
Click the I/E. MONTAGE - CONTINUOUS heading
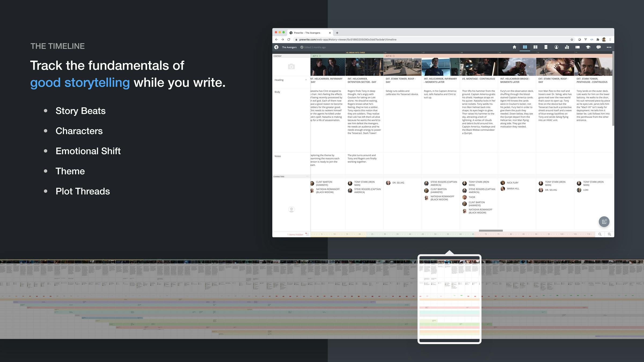point(478,79)
